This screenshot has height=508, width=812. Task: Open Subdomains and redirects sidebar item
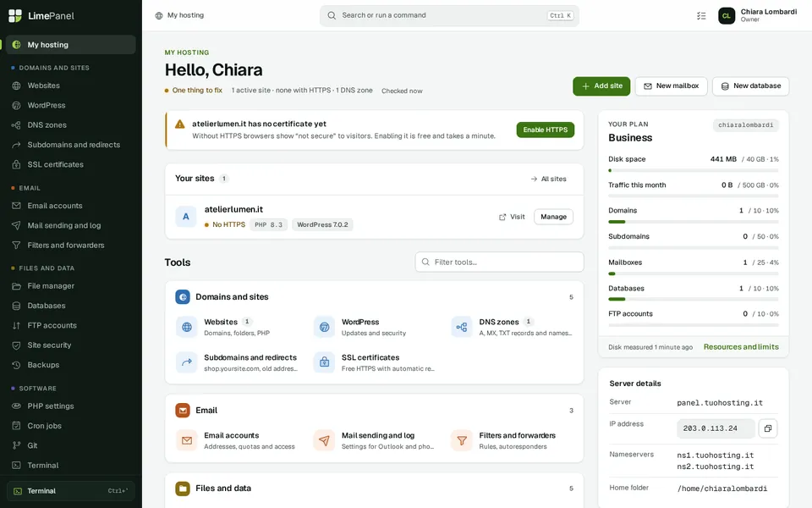tap(71, 145)
